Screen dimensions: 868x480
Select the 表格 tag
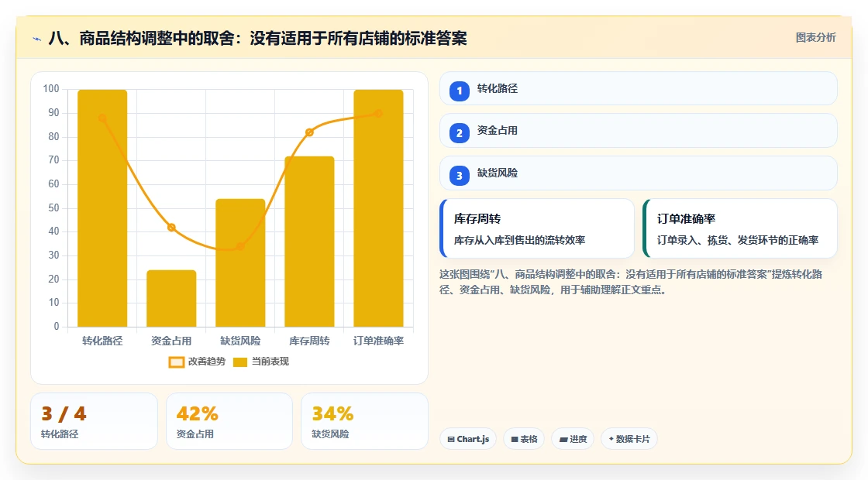tap(524, 439)
